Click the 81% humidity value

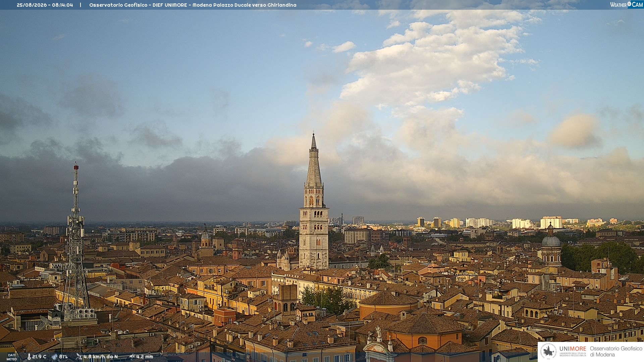coord(63,357)
